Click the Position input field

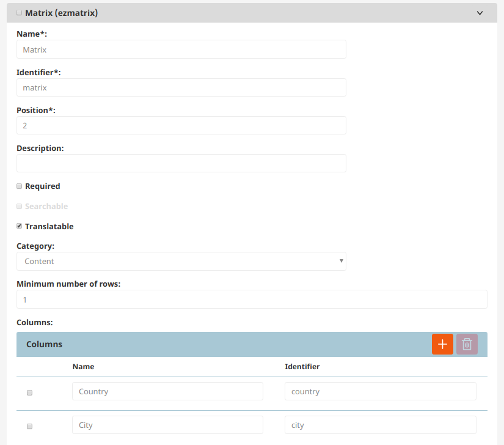pyautogui.click(x=181, y=125)
